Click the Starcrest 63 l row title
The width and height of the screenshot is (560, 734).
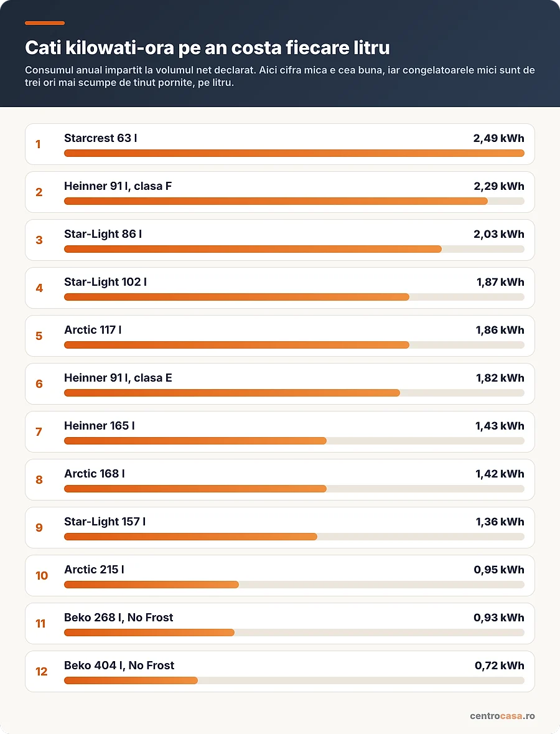pyautogui.click(x=101, y=138)
